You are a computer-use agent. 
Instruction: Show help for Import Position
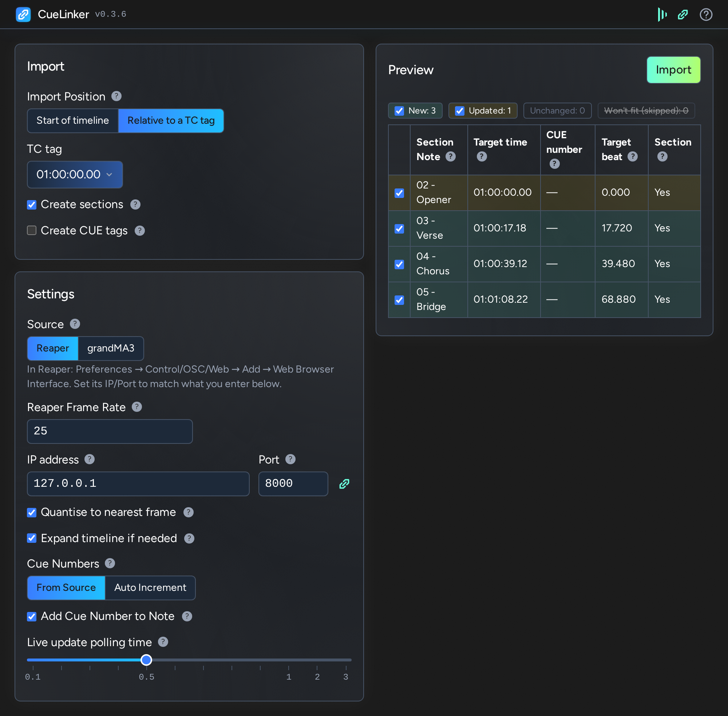(x=116, y=96)
